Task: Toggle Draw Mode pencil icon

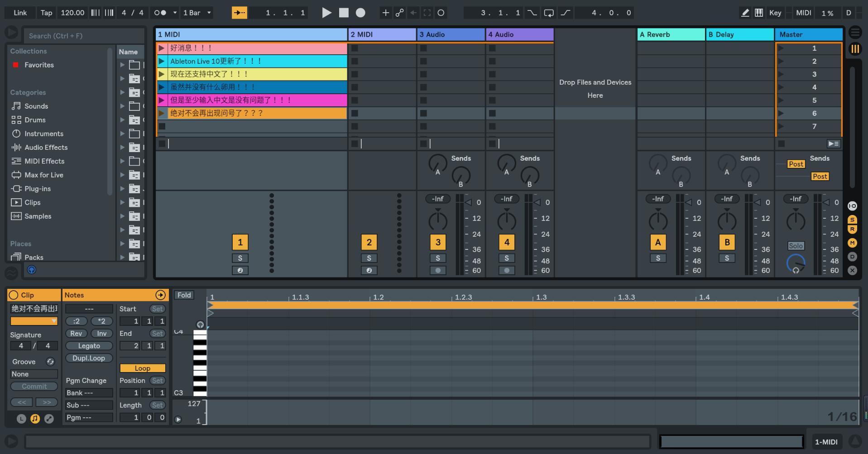Action: click(x=745, y=13)
